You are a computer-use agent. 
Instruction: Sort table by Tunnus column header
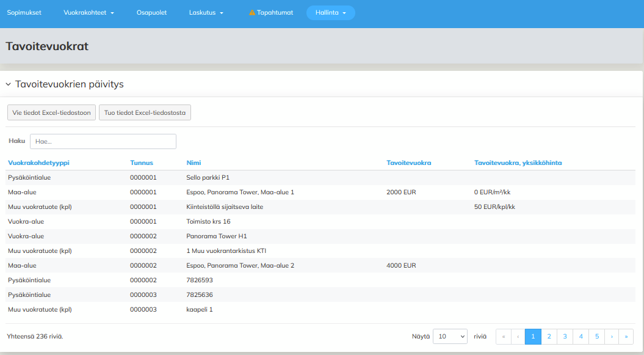(x=142, y=163)
